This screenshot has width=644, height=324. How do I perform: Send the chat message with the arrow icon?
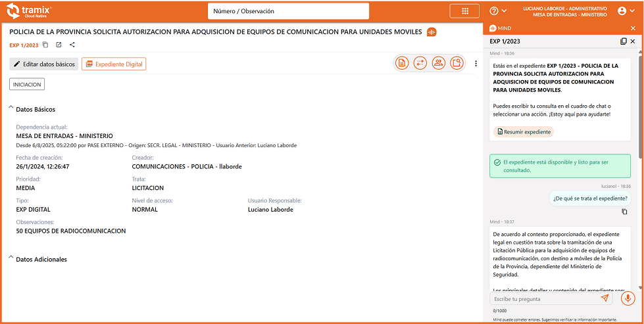coord(605,298)
